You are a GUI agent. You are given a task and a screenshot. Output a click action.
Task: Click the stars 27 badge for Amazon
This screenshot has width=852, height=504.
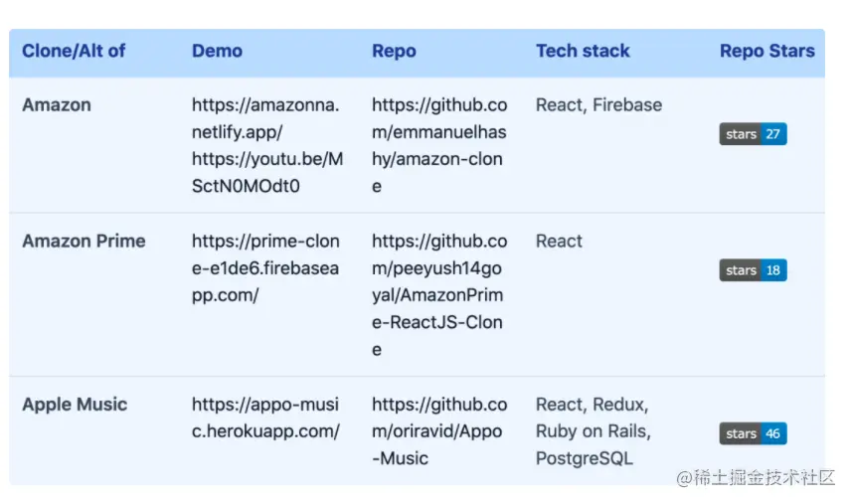pos(753,134)
